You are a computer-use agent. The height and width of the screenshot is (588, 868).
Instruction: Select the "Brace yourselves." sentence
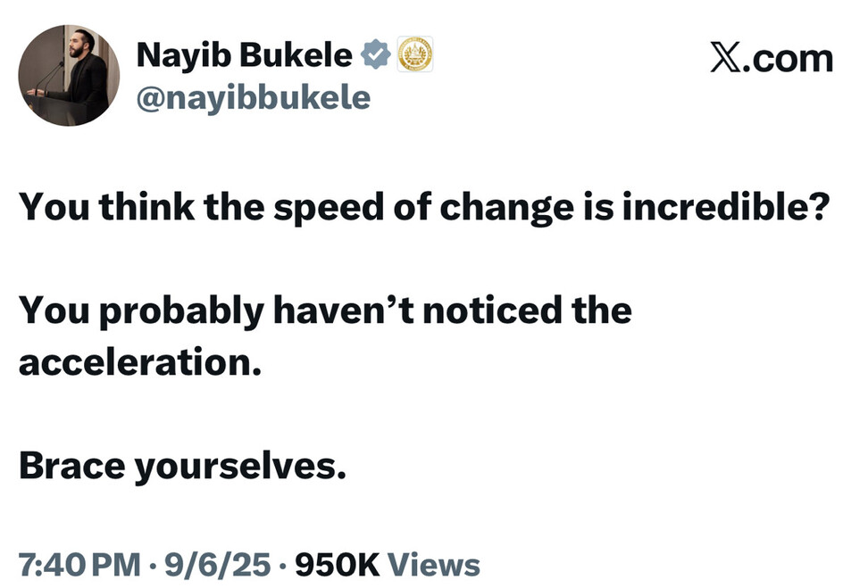(181, 467)
